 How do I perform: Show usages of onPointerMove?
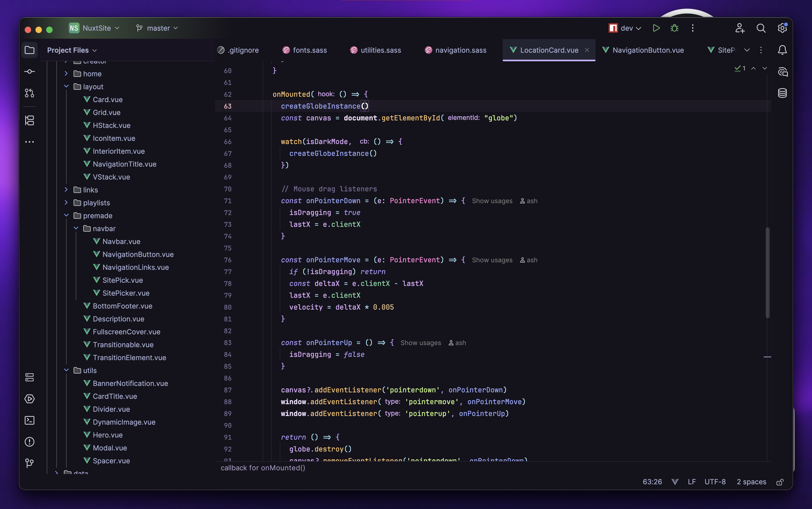click(492, 260)
